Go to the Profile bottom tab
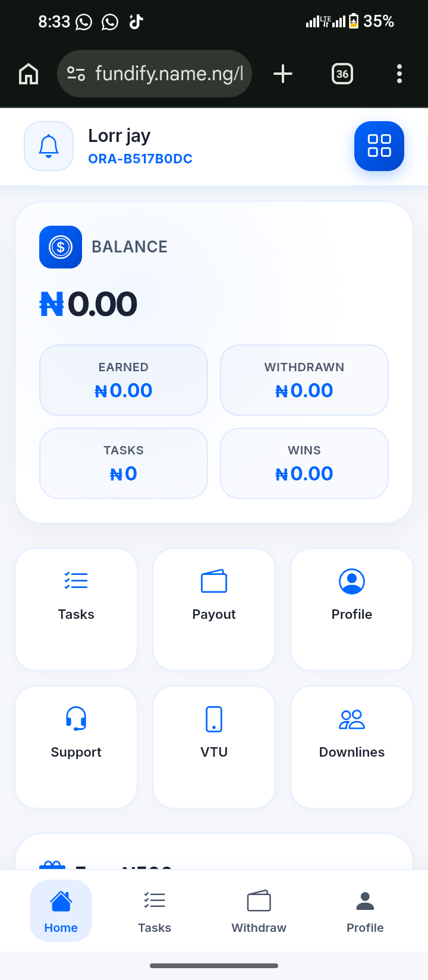Viewport: 428px width, 980px height. point(365,911)
